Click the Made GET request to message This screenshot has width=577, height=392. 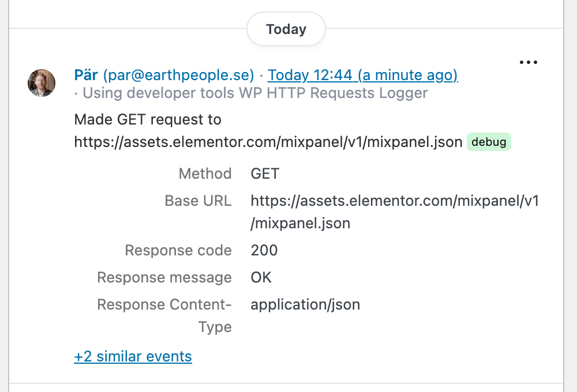(148, 120)
